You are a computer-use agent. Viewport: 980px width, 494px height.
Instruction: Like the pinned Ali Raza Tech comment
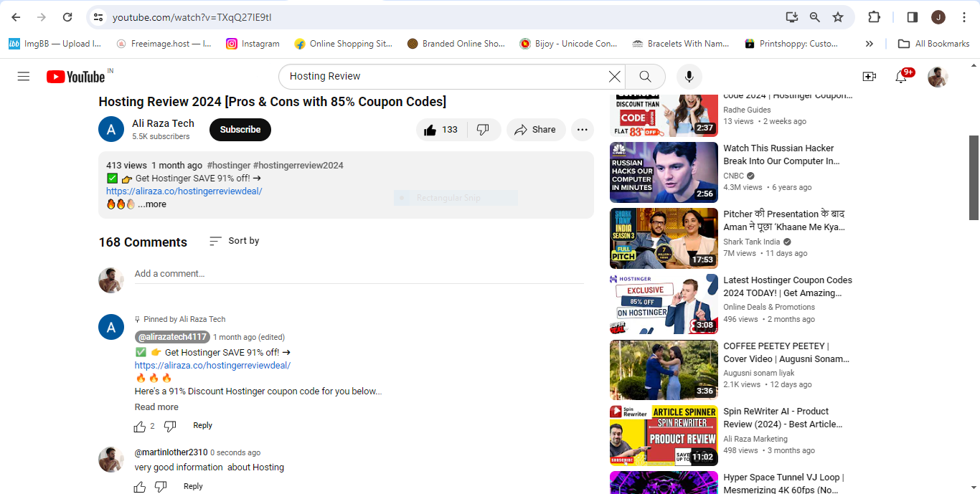click(140, 427)
